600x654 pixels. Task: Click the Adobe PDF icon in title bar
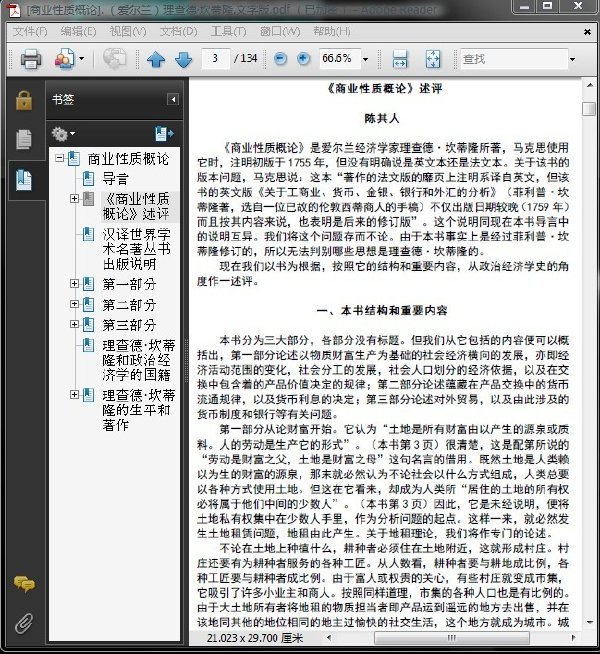(x=14, y=10)
